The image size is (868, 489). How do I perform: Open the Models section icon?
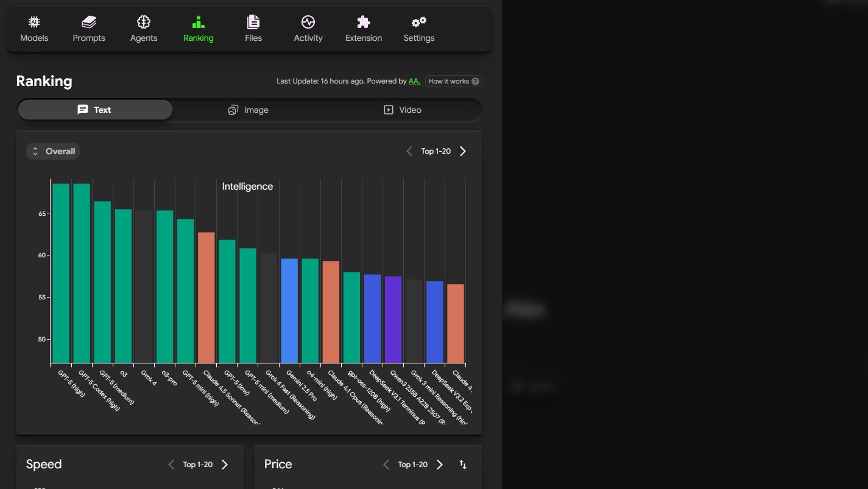tap(34, 23)
